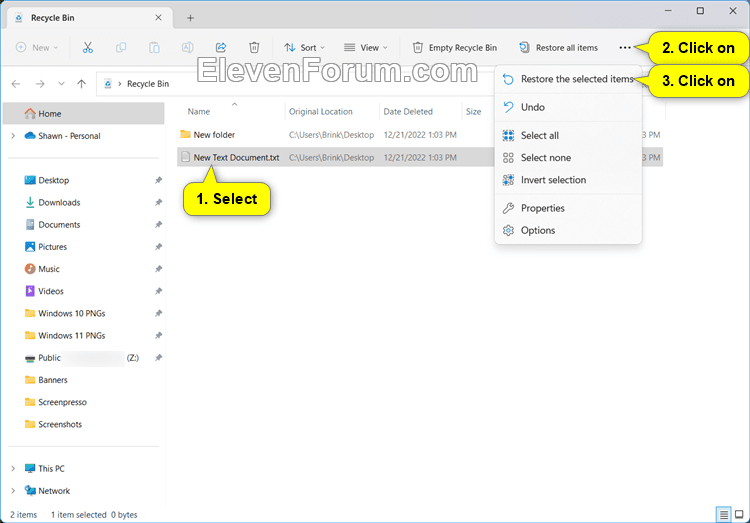Select Home in navigation pane
Screen dimensions: 750x523
(84, 113)
